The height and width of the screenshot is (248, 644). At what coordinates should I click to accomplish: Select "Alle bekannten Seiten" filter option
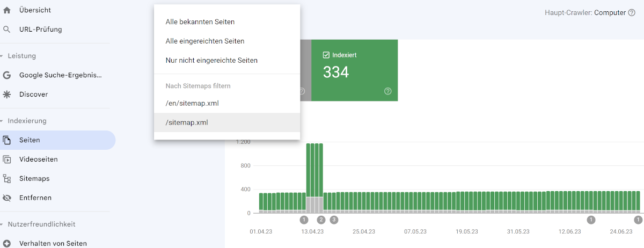[200, 22]
